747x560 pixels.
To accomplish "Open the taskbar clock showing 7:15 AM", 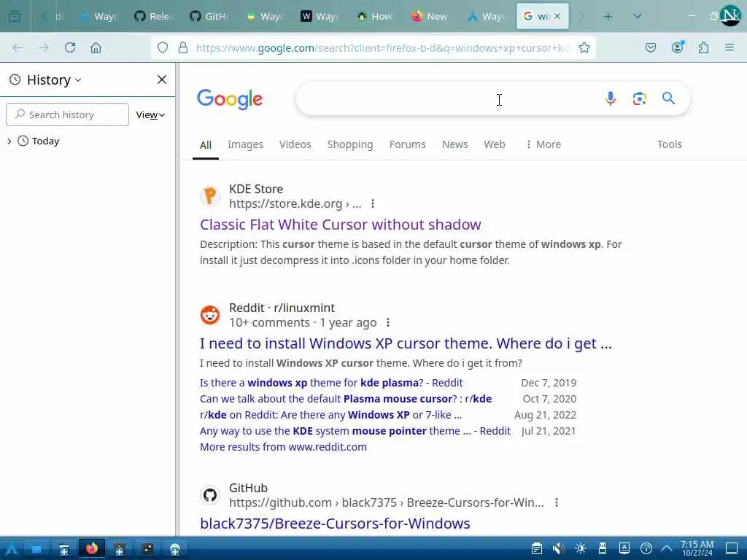I will (697, 548).
